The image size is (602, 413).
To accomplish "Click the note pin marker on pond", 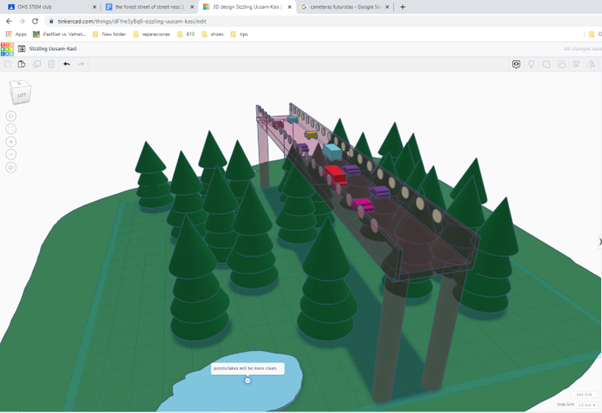I will 248,380.
